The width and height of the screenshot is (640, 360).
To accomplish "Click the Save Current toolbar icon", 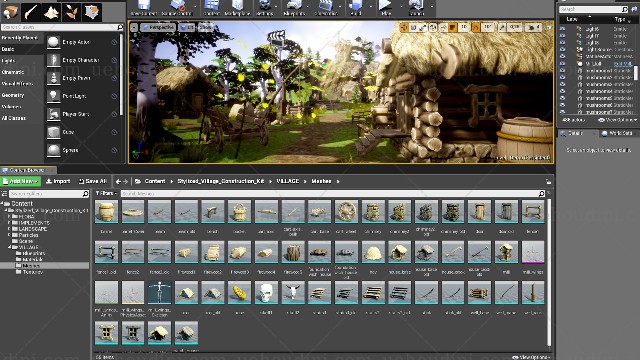I will 144,8.
